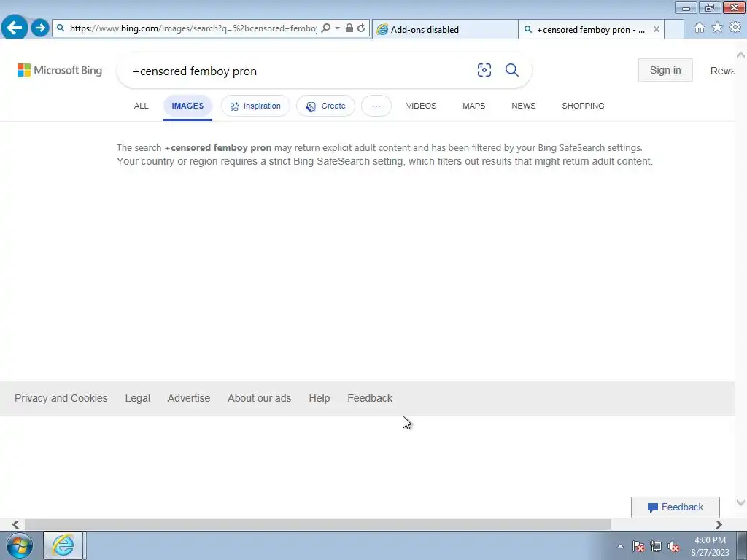The height and width of the screenshot is (560, 747).
Task: Open the Advertise footer link
Action: (x=189, y=398)
